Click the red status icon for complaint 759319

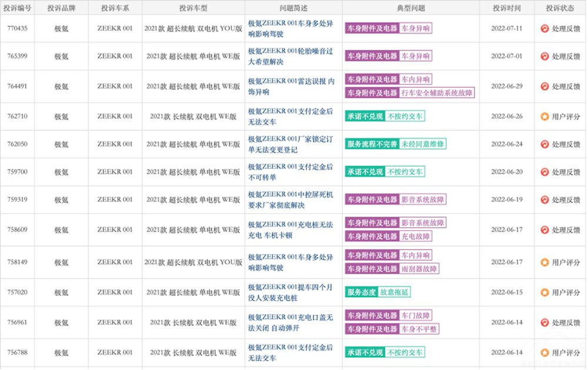tap(544, 200)
